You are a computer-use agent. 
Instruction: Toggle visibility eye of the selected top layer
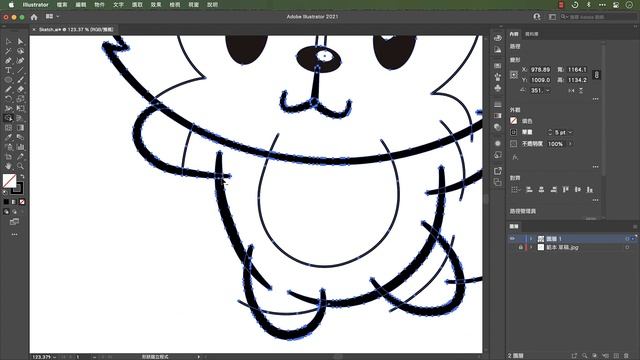512,238
